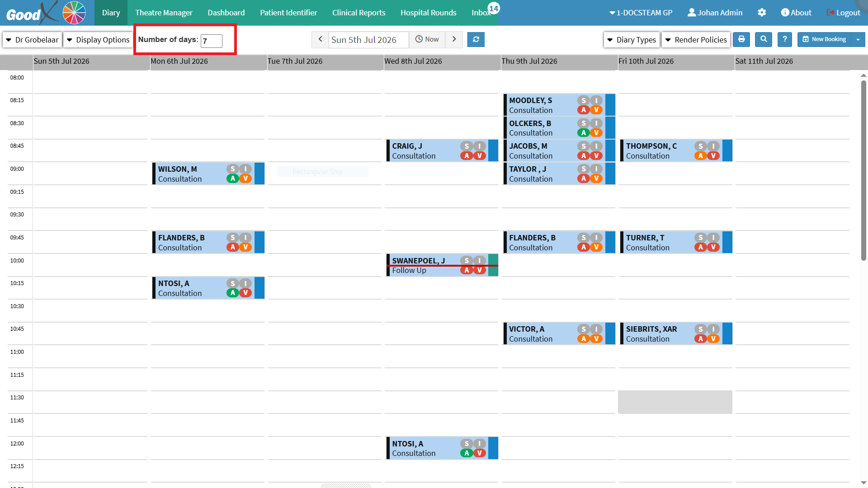Screen dimensions: 868x488
Task: Switch to the Diary tab
Action: tap(111, 13)
